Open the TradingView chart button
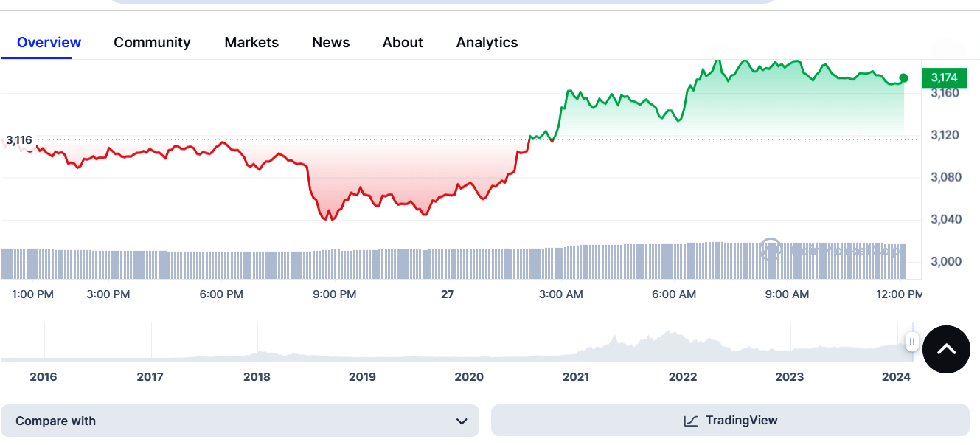The image size is (980, 445). coord(730,421)
